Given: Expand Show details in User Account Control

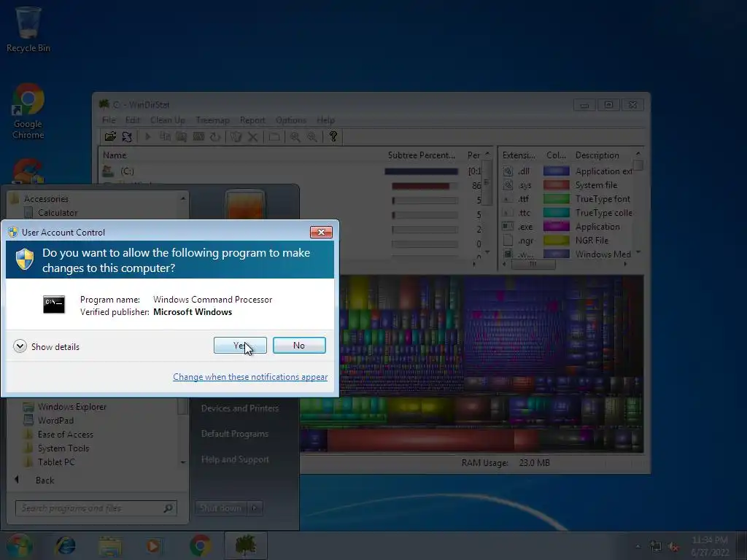Looking at the screenshot, I should point(46,346).
